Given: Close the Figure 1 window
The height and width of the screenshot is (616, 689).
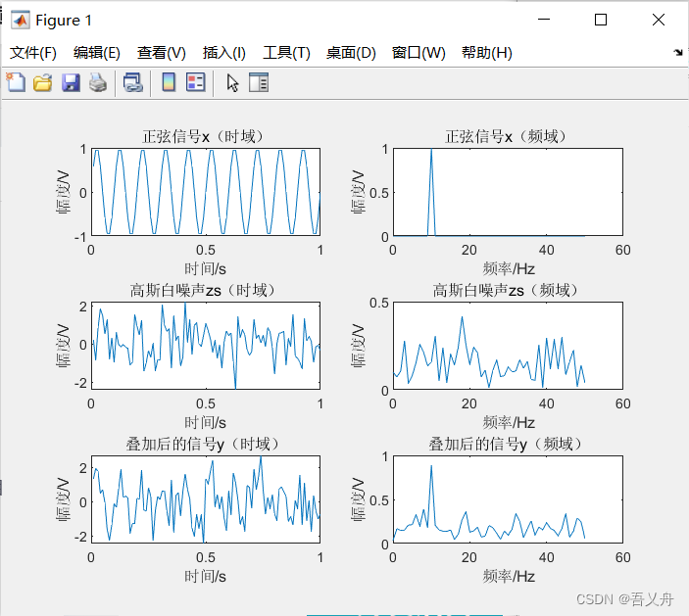Looking at the screenshot, I should 659,20.
